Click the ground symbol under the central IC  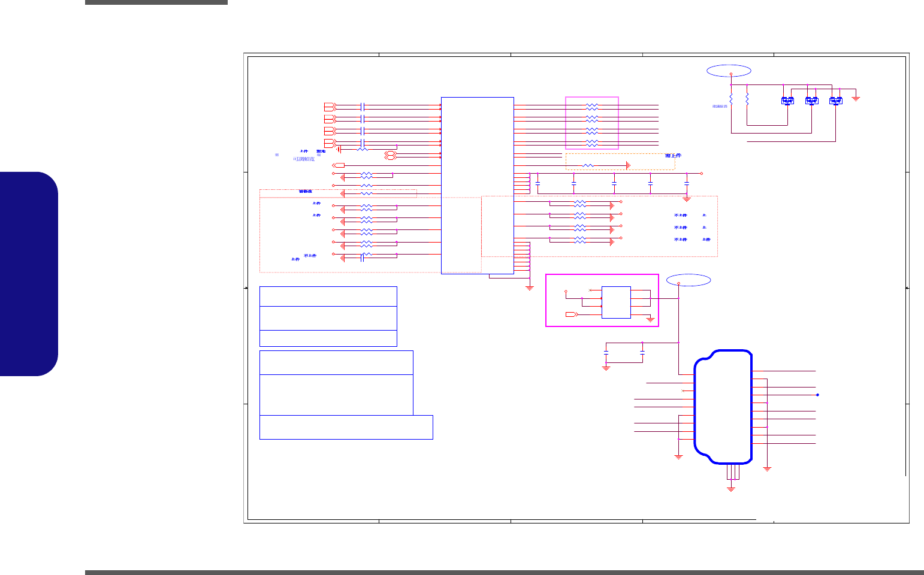(529, 288)
